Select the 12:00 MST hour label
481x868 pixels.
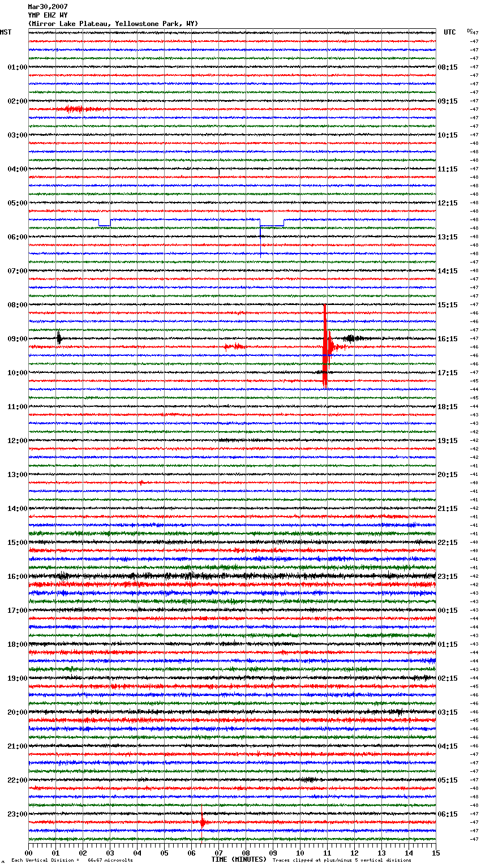(18, 441)
